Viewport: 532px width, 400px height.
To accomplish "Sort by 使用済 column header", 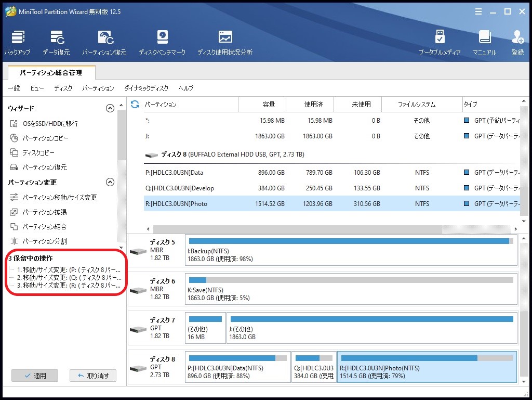I will [310, 104].
